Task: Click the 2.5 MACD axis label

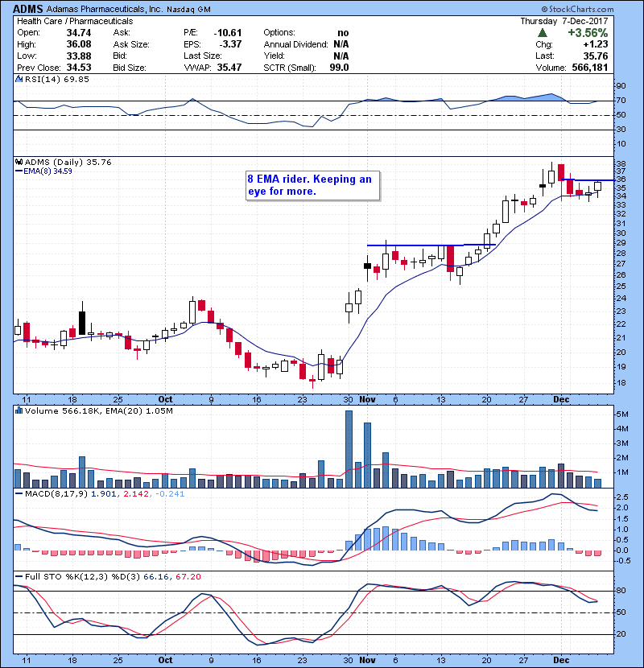Action: (x=622, y=497)
